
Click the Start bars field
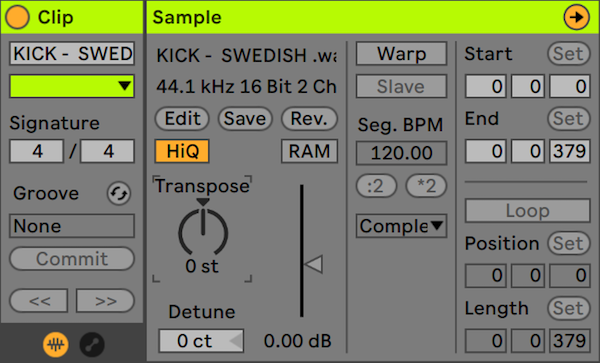(x=486, y=86)
